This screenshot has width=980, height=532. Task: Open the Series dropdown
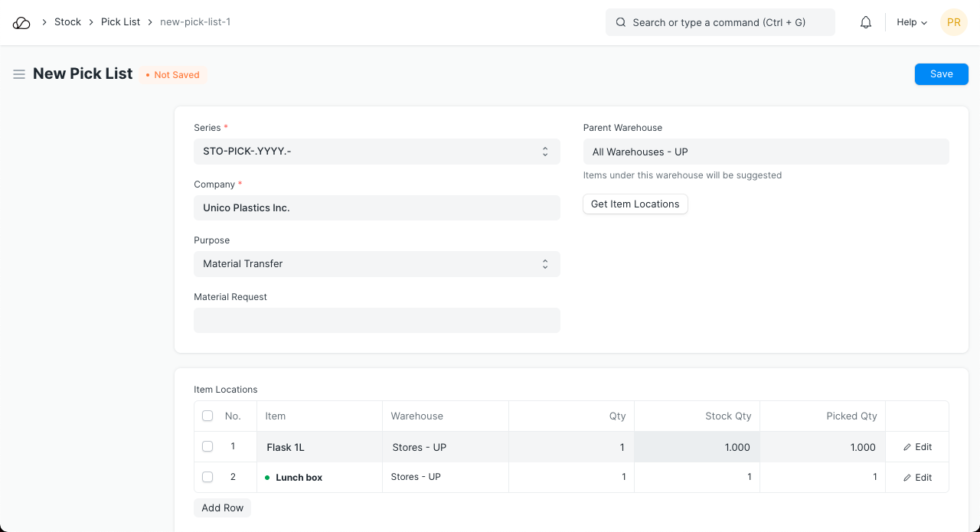377,152
